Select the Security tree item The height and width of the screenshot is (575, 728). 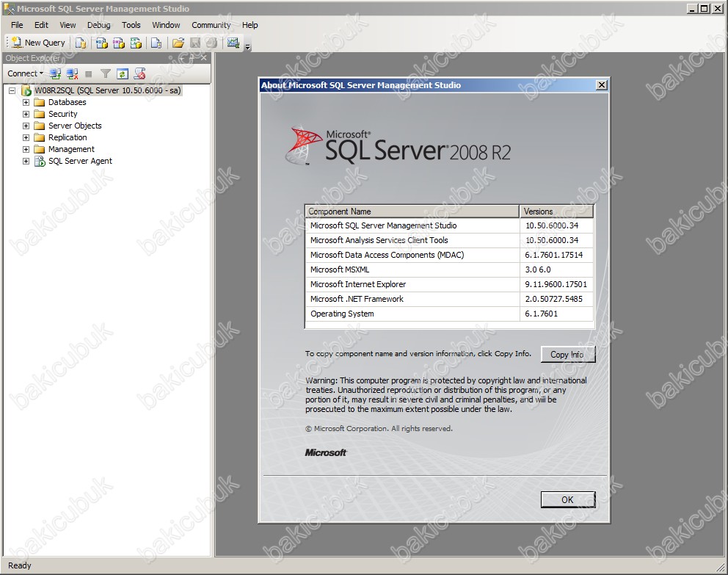click(62, 114)
